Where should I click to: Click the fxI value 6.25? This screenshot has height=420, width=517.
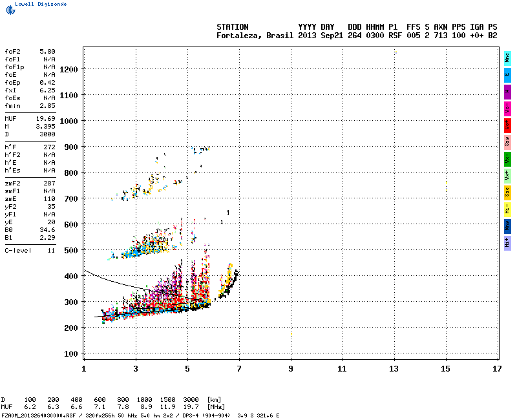click(x=47, y=90)
